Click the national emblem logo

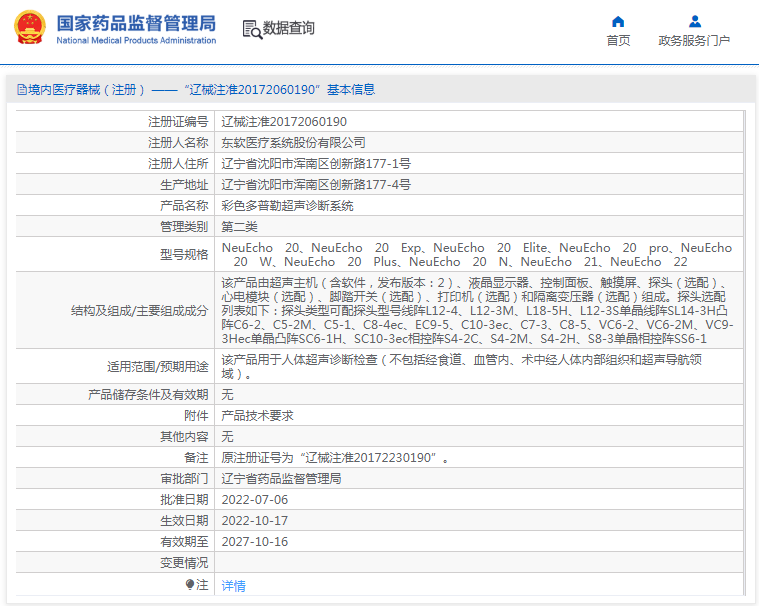(30, 28)
